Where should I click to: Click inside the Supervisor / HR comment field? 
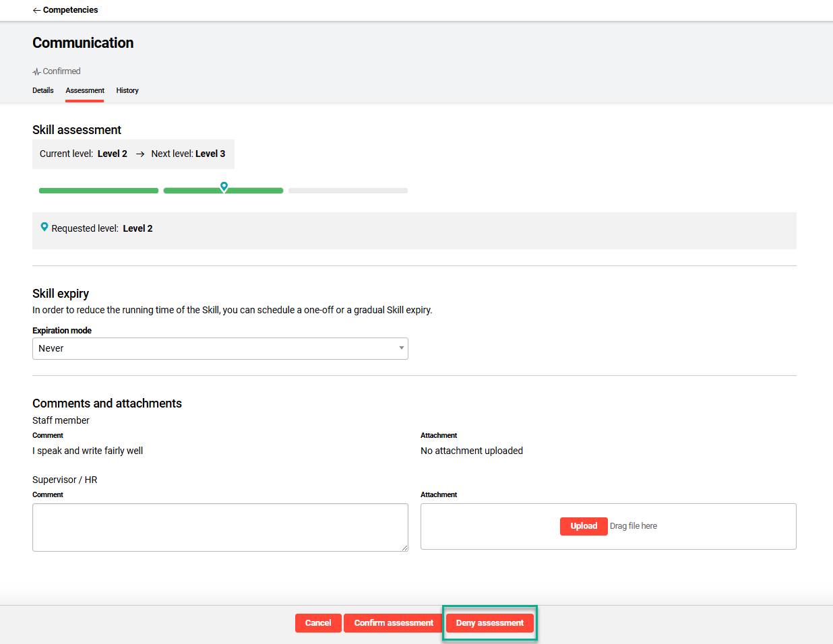(x=220, y=526)
